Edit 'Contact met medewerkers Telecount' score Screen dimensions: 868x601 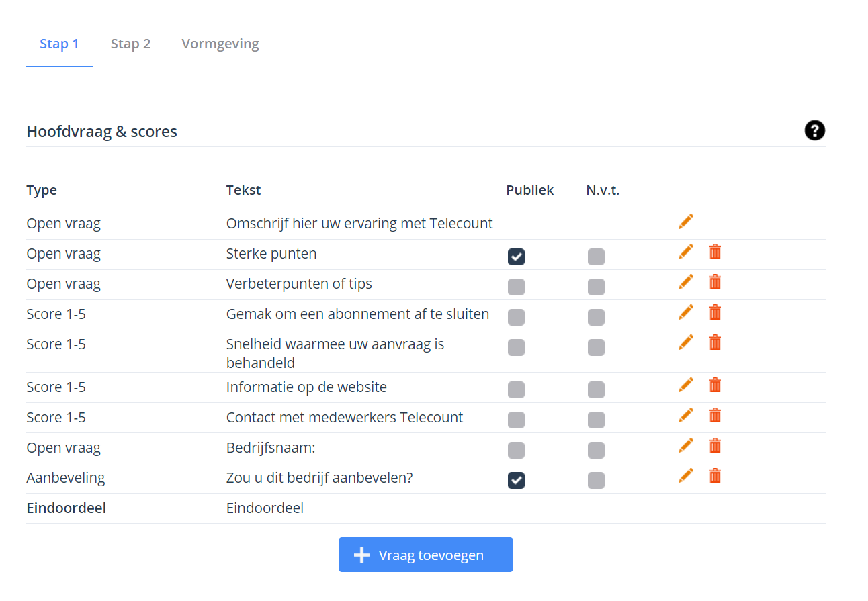(x=685, y=416)
